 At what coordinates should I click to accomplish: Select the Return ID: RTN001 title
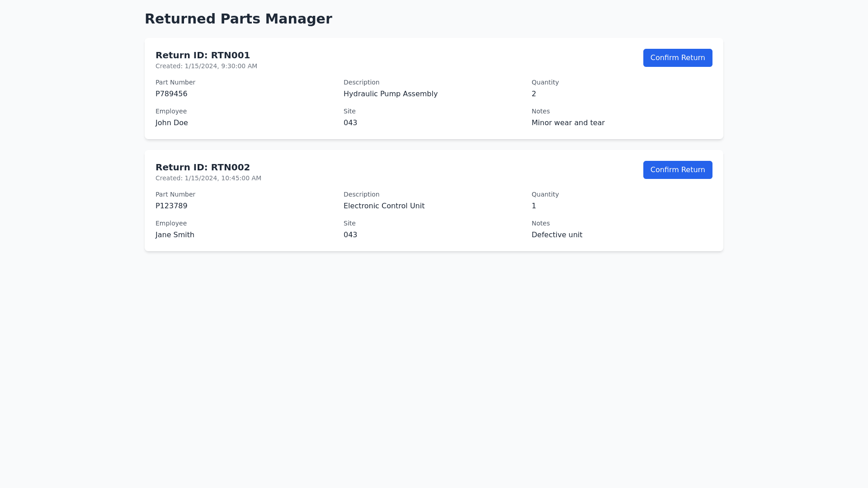point(203,55)
